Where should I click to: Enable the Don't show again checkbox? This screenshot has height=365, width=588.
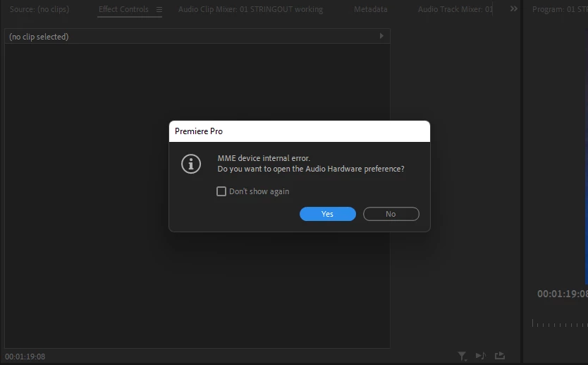[x=221, y=191]
